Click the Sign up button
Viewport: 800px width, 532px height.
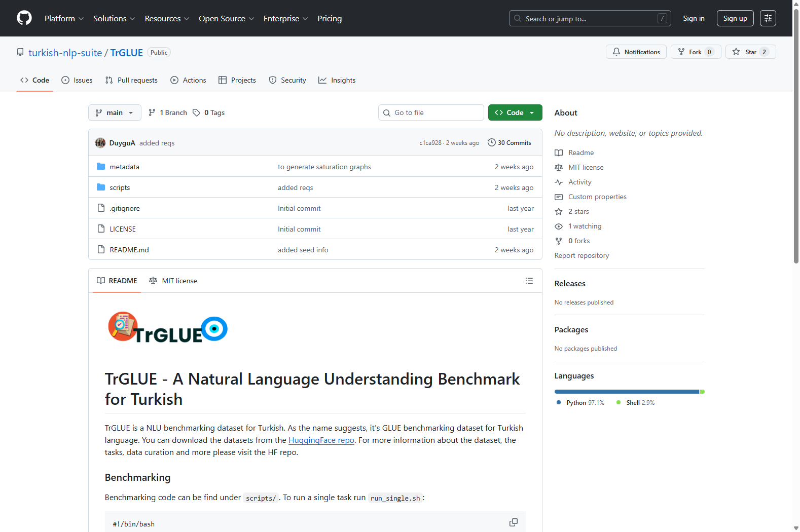[x=735, y=18]
